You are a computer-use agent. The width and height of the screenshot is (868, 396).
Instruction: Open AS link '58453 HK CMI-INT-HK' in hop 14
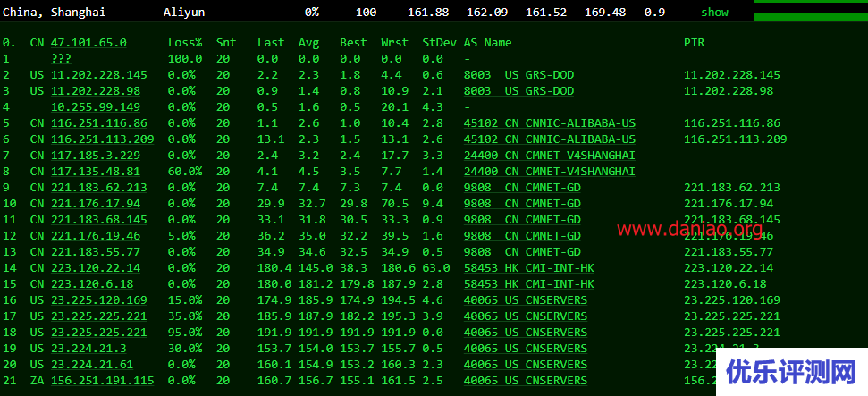pyautogui.click(x=528, y=268)
